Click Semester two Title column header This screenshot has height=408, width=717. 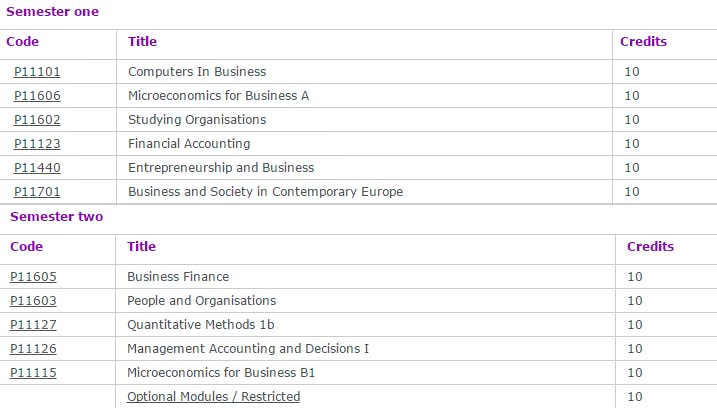141,247
